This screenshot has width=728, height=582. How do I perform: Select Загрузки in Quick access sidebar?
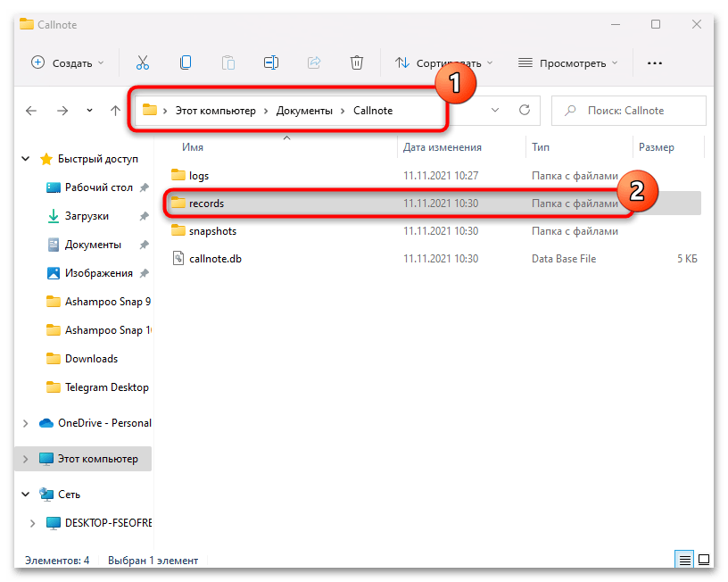(x=87, y=216)
